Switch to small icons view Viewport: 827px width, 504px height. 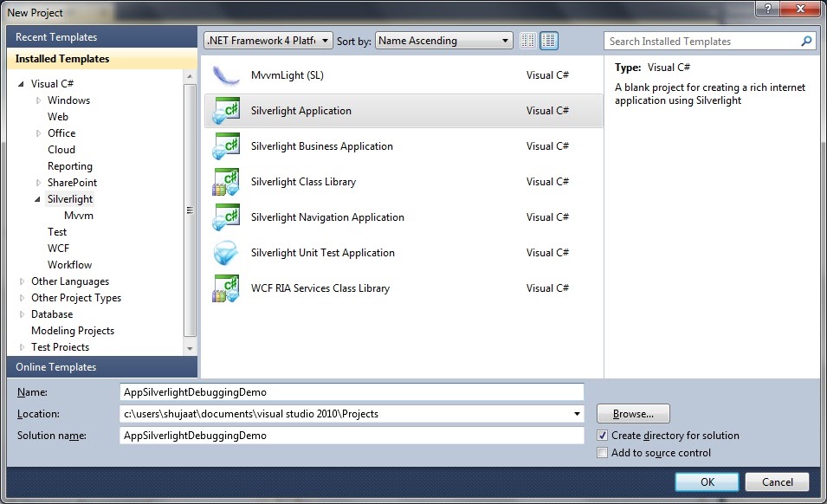527,41
